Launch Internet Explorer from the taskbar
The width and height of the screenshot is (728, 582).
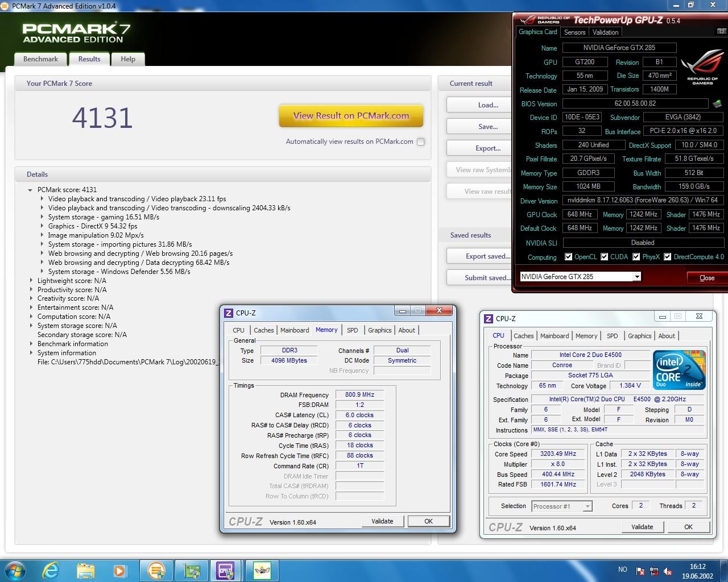(x=50, y=570)
